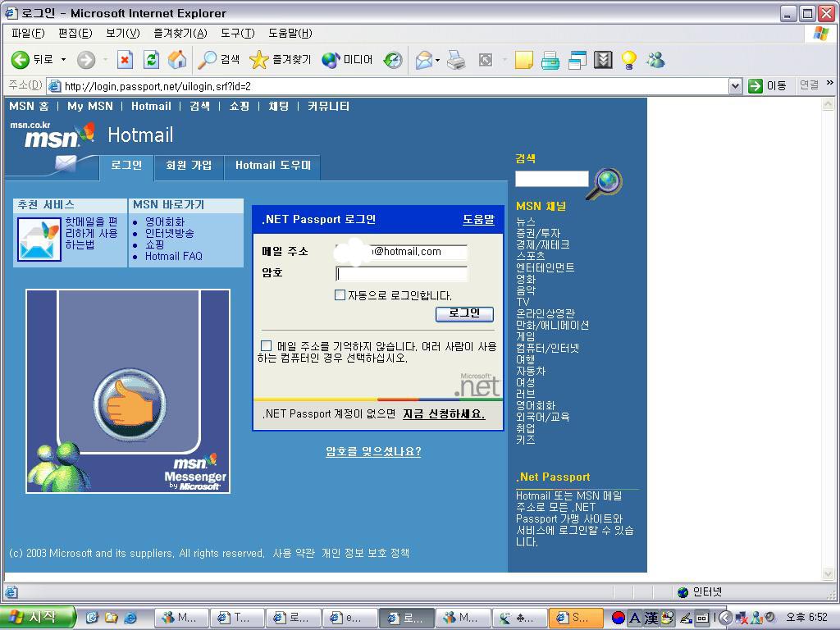Check the 메일 주소를 기억하지 않습니다 box

[266, 345]
